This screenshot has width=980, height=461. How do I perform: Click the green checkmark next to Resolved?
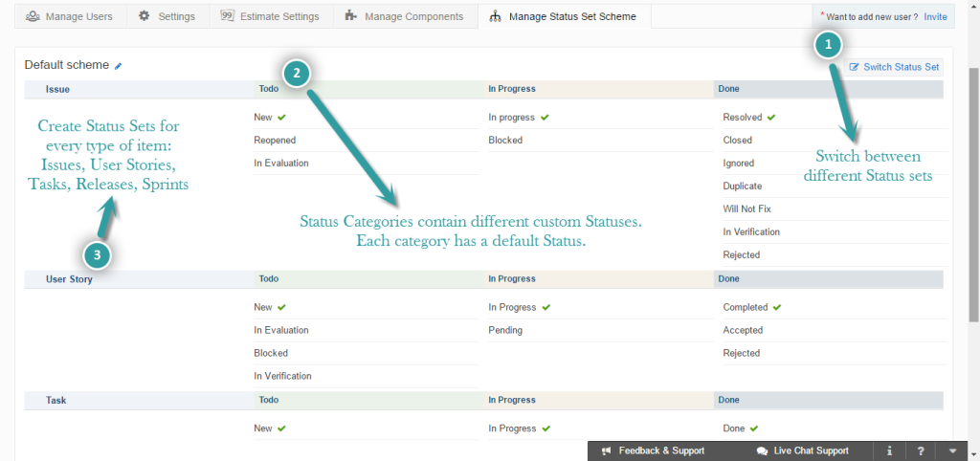tap(771, 117)
